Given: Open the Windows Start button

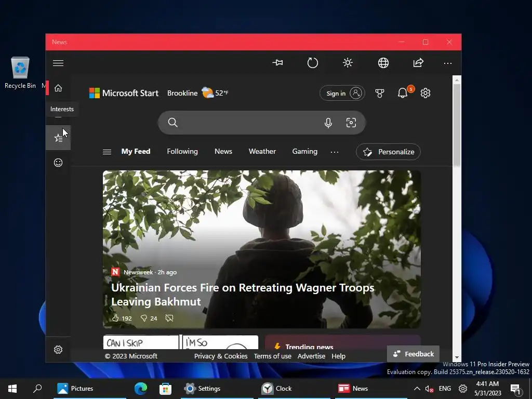Looking at the screenshot, I should coord(12,389).
